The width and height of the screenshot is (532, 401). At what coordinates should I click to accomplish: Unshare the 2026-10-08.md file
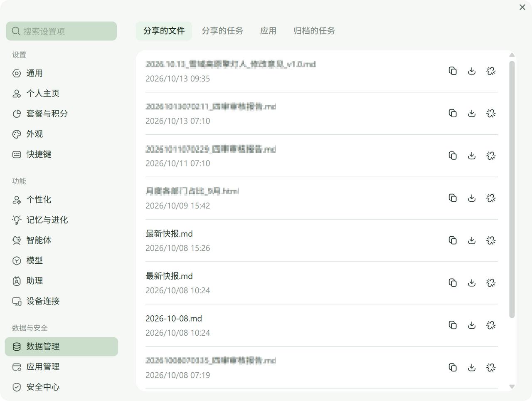pyautogui.click(x=491, y=325)
